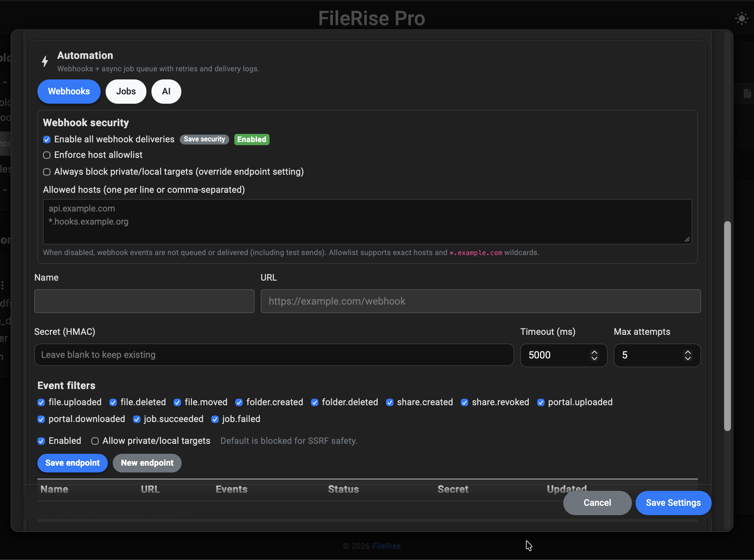Screen dimensions: 754x560
Task: Uncheck the file.deleted event filter
Action: coord(113,402)
